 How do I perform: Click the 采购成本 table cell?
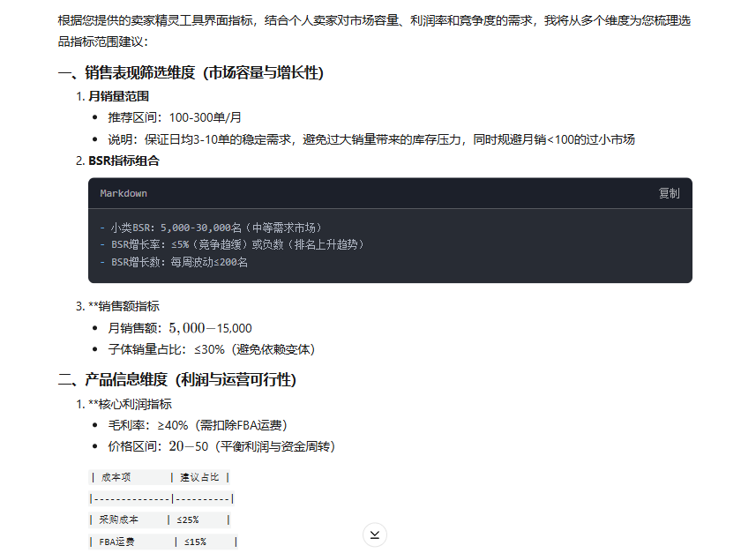[x=120, y=519]
